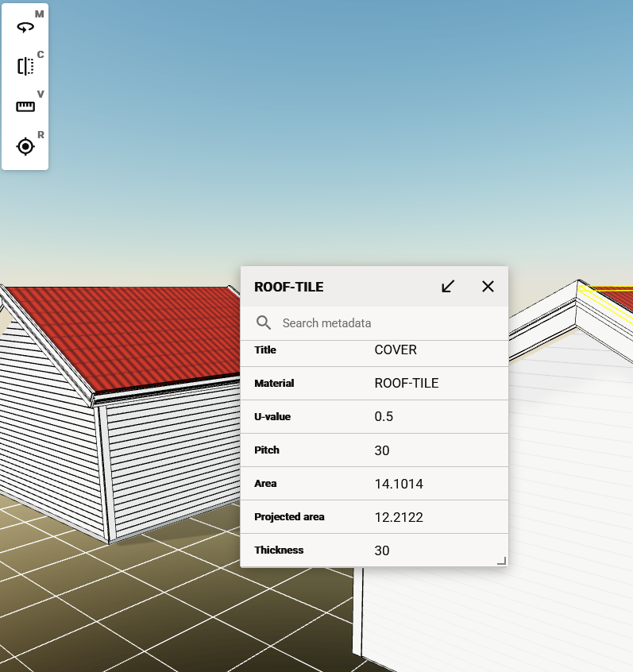Collapse the ROOF-TILE panel with arrow icon
The width and height of the screenshot is (633, 672).
point(448,286)
